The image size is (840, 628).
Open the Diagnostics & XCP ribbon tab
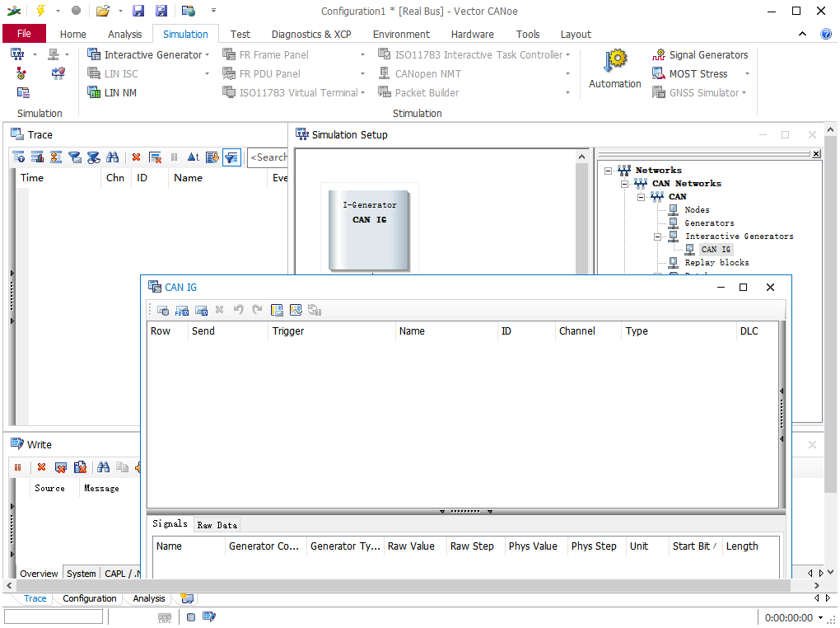coord(311,35)
